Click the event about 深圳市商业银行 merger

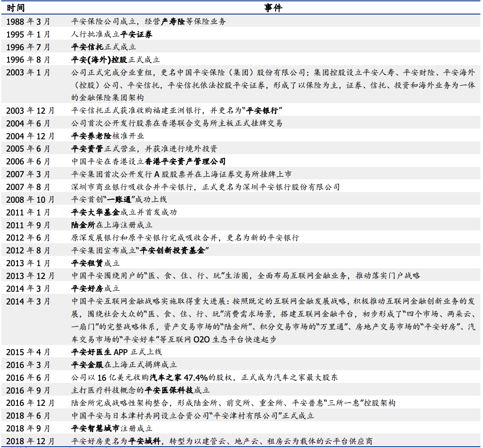[x=205, y=187]
